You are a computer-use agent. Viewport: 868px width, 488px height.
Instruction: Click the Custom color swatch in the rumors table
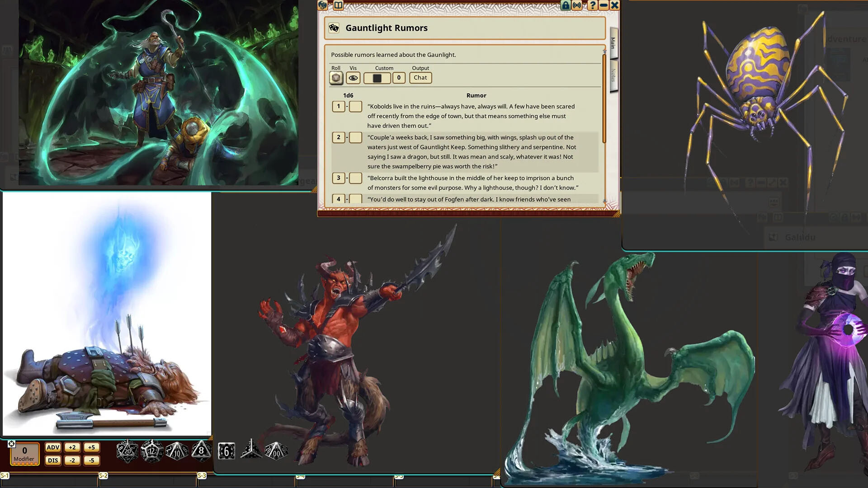click(377, 78)
